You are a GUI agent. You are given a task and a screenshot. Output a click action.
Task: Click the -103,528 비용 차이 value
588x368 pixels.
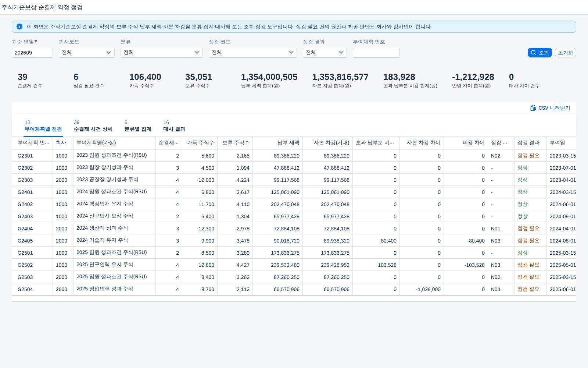tap(474, 265)
